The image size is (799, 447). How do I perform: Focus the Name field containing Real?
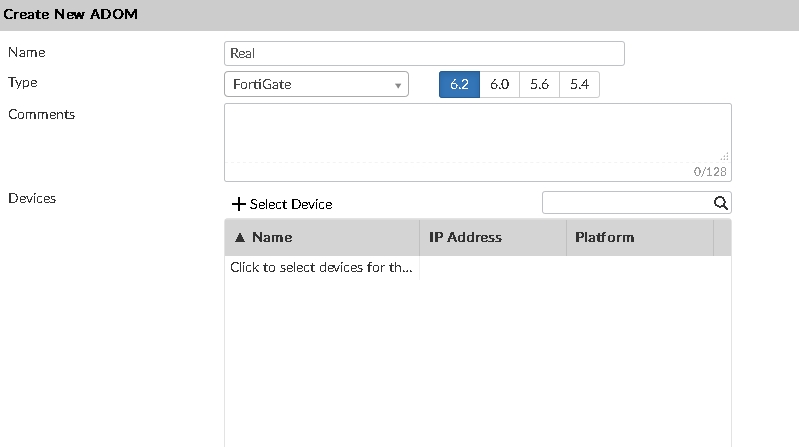click(424, 54)
